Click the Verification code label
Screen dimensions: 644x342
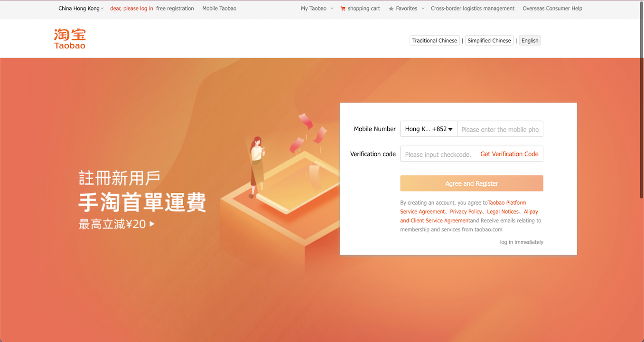pos(373,154)
